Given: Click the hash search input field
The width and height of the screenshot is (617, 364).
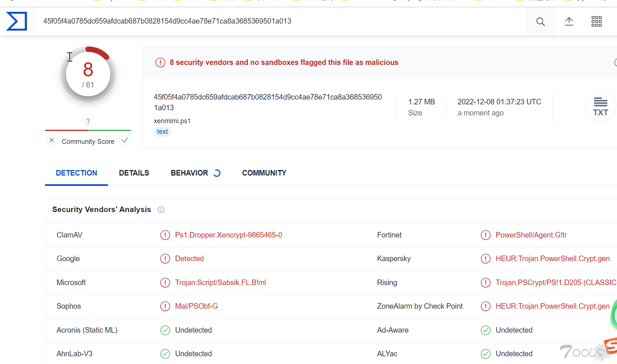Looking at the screenshot, I should click(x=280, y=21).
